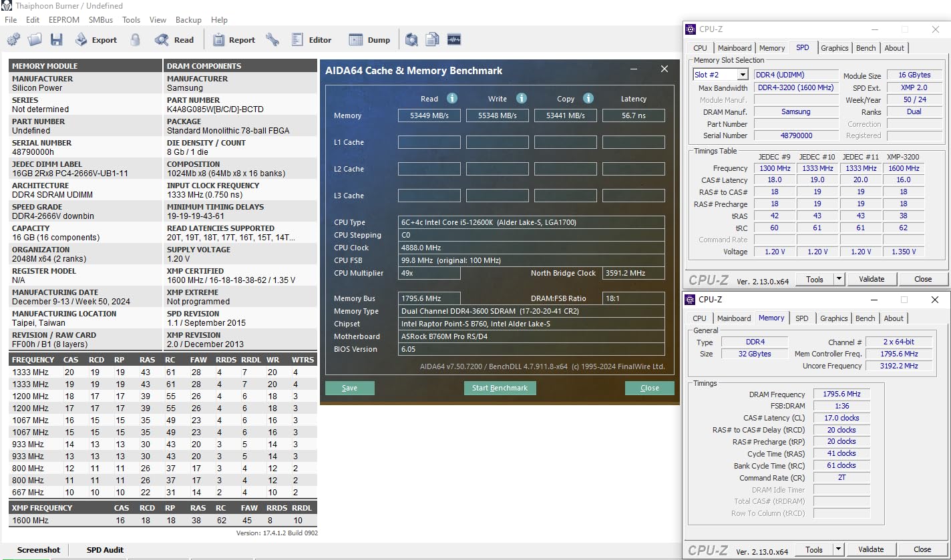
Task: Open the Graphics tab in lower CPU-Z window
Action: click(833, 318)
